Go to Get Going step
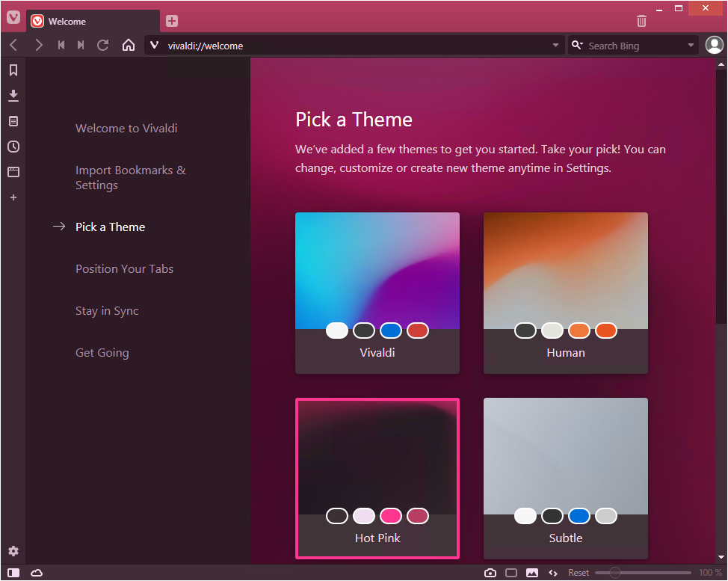 pos(102,352)
